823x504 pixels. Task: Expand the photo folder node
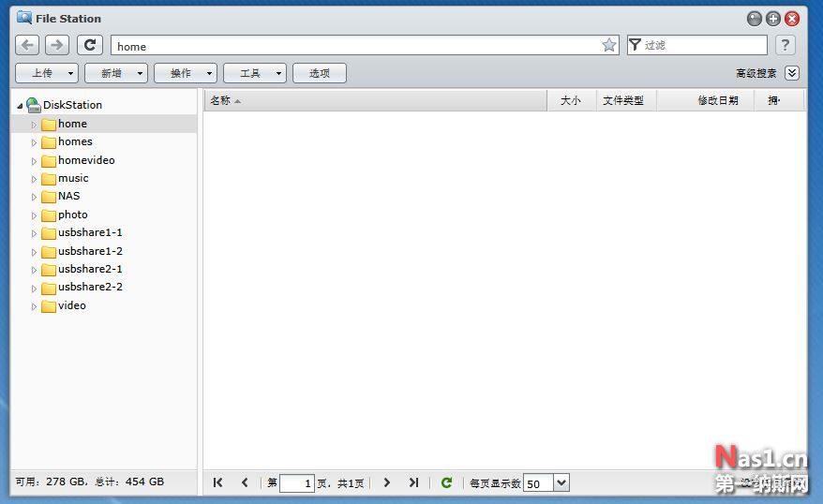point(34,215)
